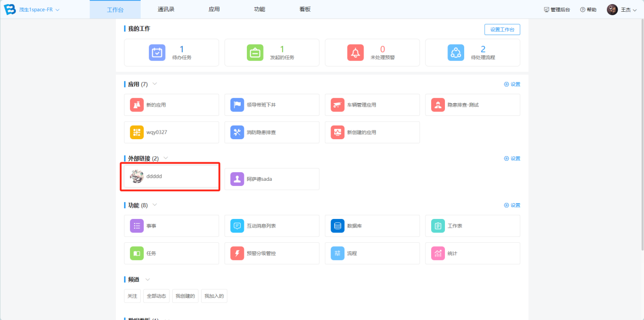Open the 流程 sliders icon
This screenshot has width=644, height=320.
[x=338, y=253]
